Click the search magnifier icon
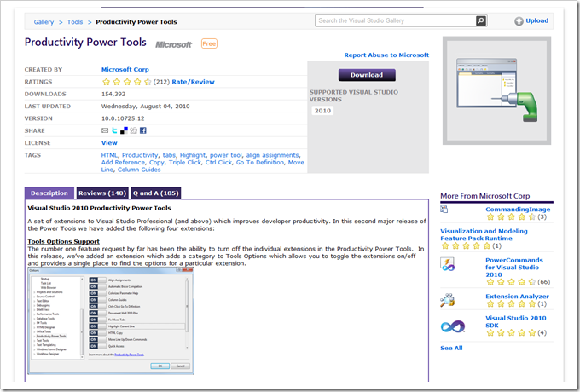580x392 pixels. click(x=481, y=20)
